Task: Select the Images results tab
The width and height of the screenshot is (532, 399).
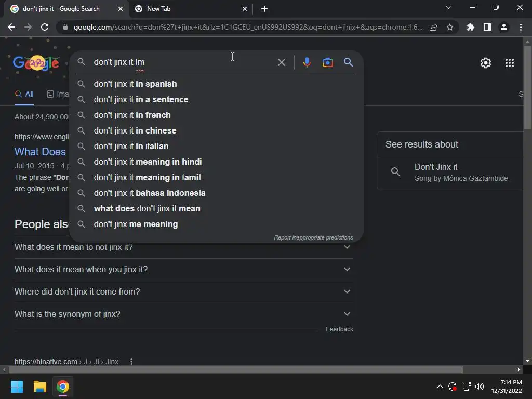Action: point(57,94)
